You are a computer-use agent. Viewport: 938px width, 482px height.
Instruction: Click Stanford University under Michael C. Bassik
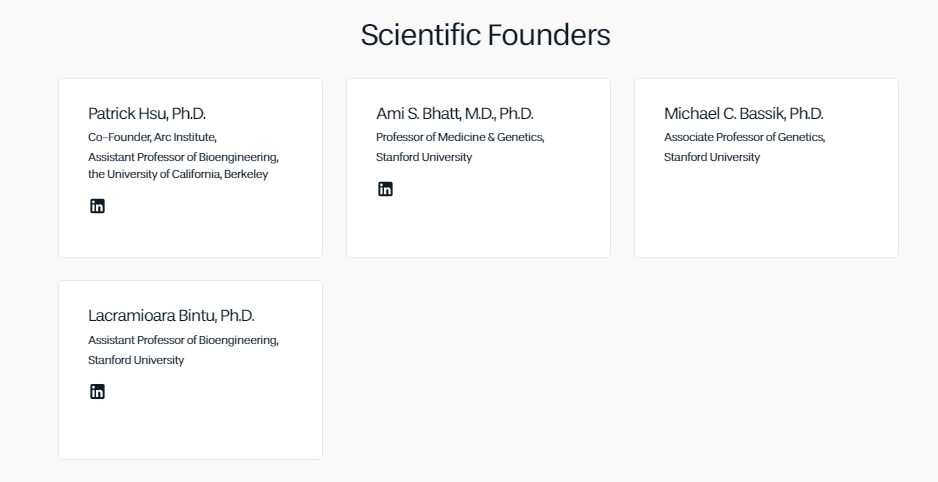click(712, 157)
